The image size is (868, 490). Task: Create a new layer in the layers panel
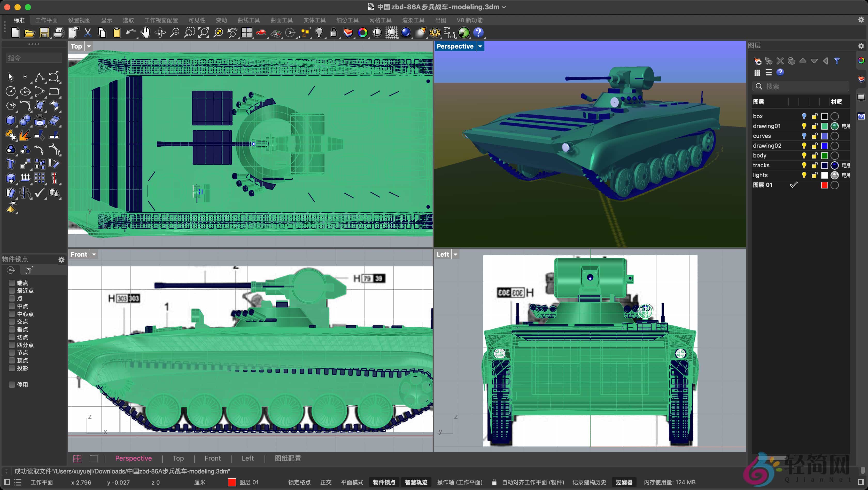pyautogui.click(x=758, y=61)
